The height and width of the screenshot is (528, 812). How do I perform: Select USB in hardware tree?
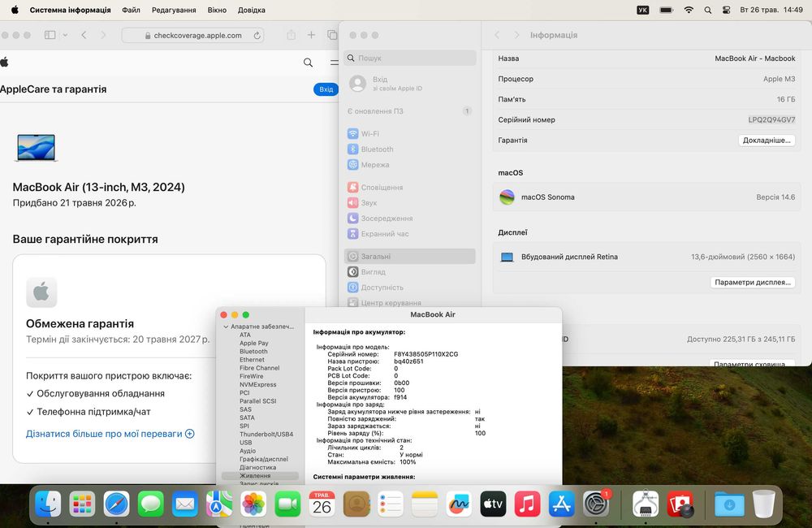(x=245, y=443)
